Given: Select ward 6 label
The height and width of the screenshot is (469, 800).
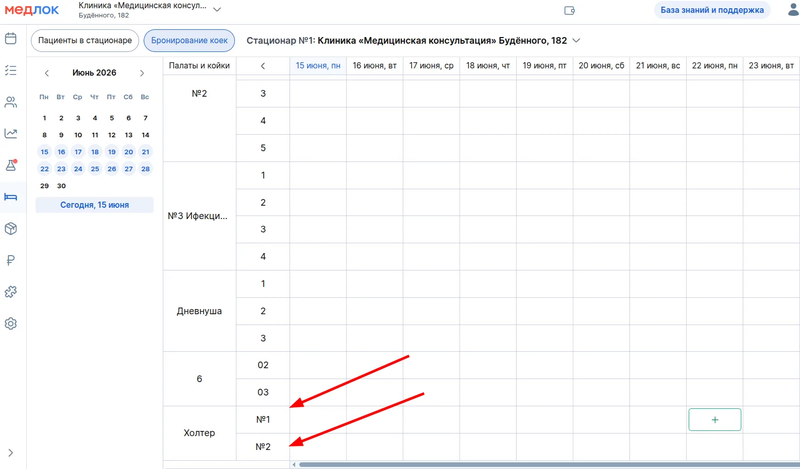Looking at the screenshot, I should (x=199, y=379).
